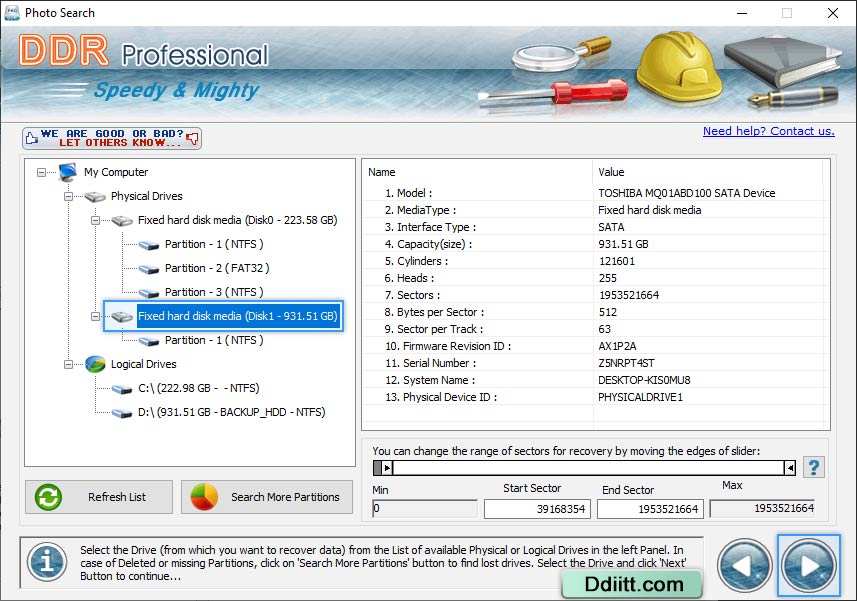This screenshot has height=601, width=857.
Task: Click the Disk1 hard disk icon
Action: pyautogui.click(x=122, y=317)
